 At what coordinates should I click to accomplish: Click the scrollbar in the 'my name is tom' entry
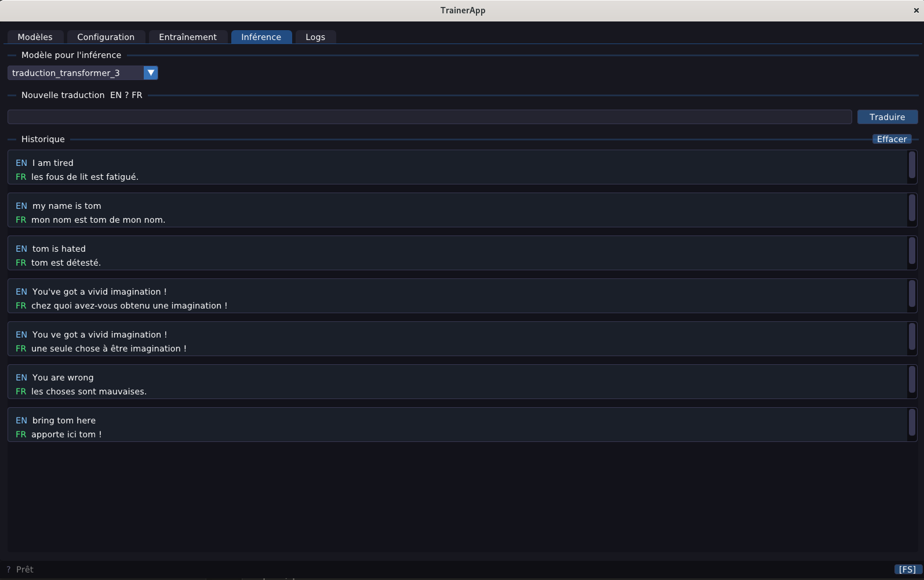click(912, 208)
